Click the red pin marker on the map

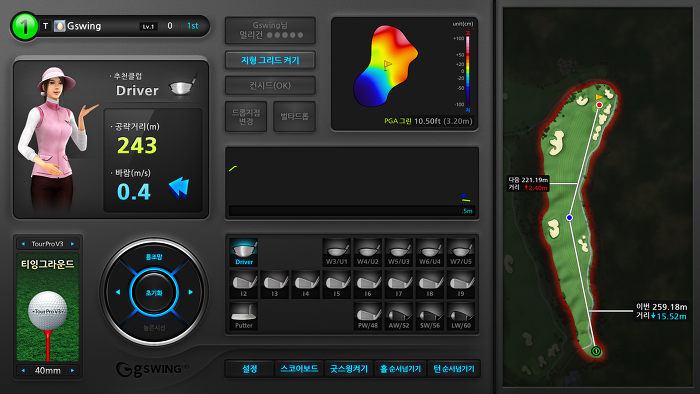click(599, 105)
